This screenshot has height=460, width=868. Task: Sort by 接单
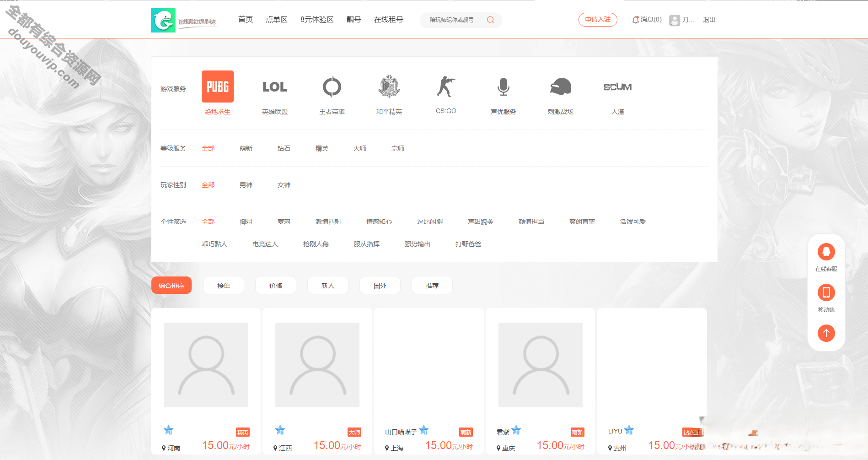[224, 286]
